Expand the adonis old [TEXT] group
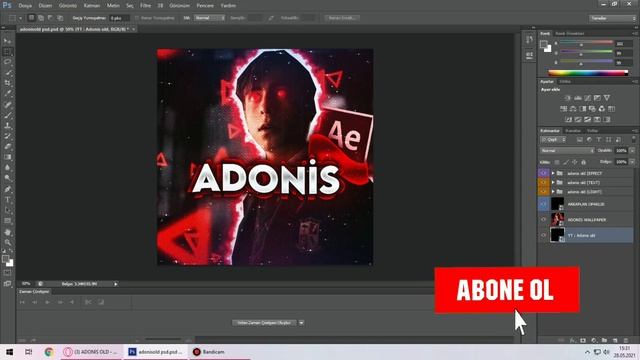640x360 pixels. click(x=553, y=182)
